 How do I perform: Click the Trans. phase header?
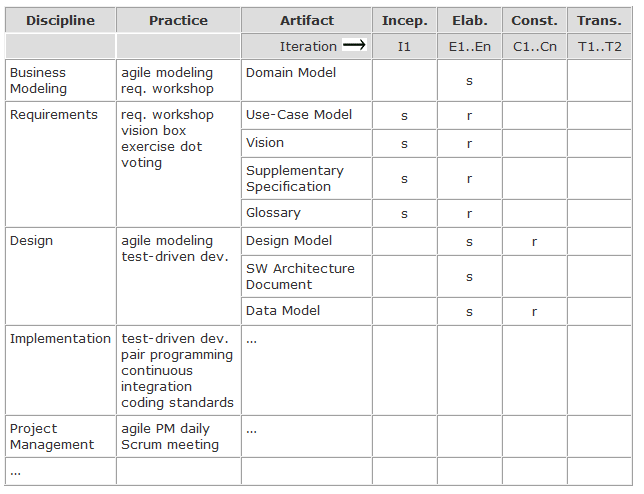pyautogui.click(x=599, y=20)
